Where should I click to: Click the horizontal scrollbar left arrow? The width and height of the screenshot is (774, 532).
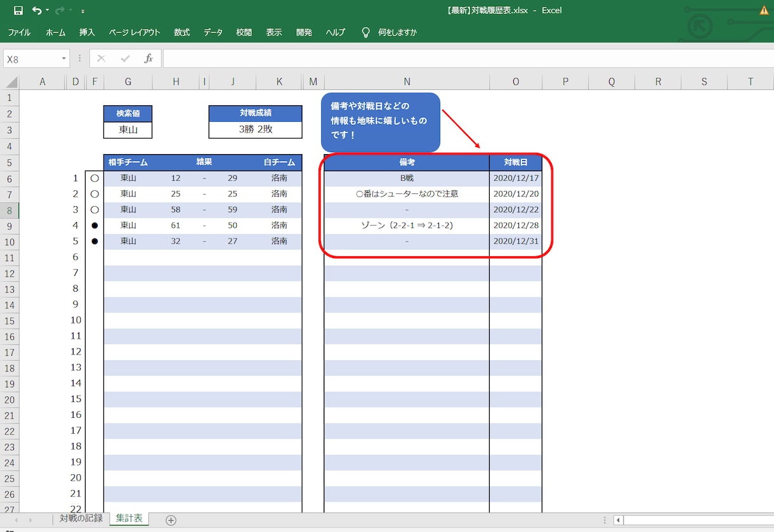coord(618,521)
